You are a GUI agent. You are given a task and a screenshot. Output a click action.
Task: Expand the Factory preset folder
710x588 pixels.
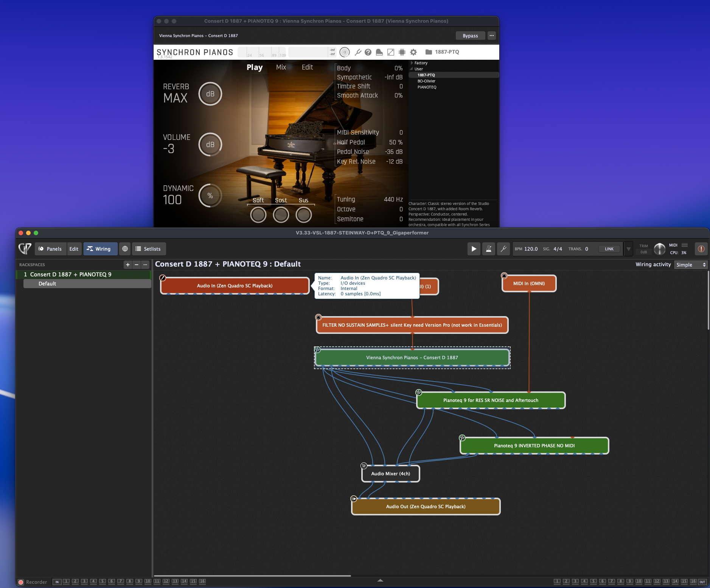point(412,63)
